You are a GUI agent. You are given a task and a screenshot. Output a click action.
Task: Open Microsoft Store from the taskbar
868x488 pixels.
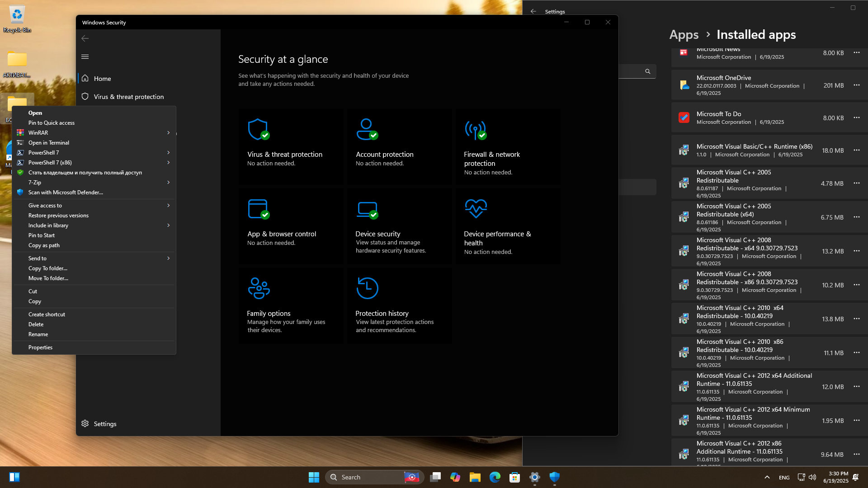point(515,477)
